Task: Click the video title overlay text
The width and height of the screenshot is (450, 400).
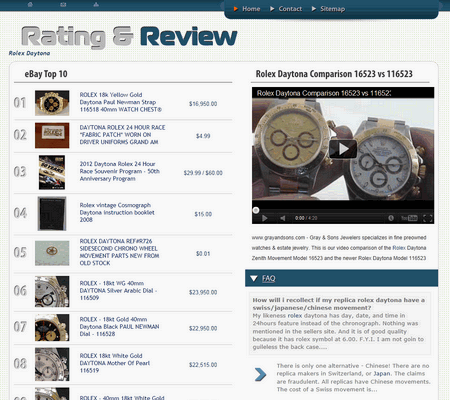Action: tap(324, 93)
